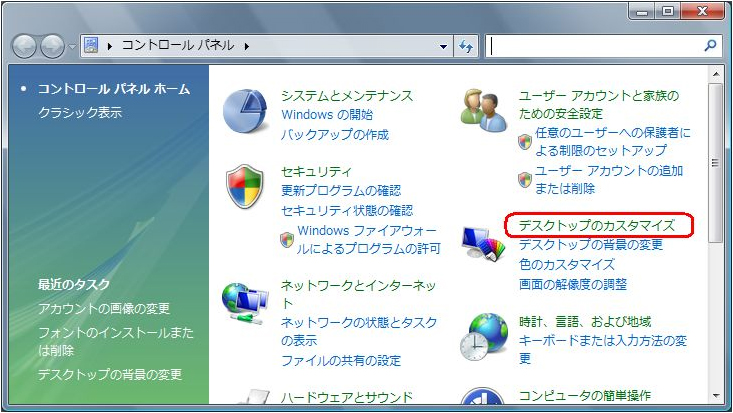Screen dimensions: 733x413
Task: Click the Control Panel icon in address bar
Action: 91,45
